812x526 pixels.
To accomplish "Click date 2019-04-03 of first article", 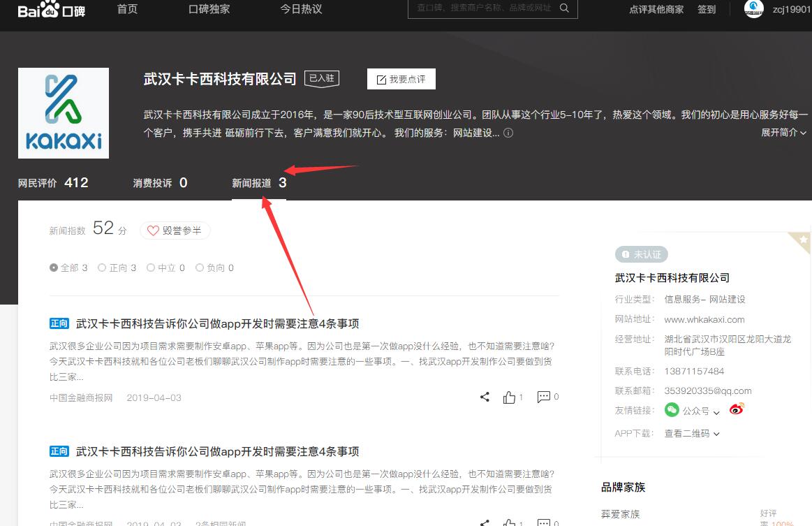I will point(154,397).
